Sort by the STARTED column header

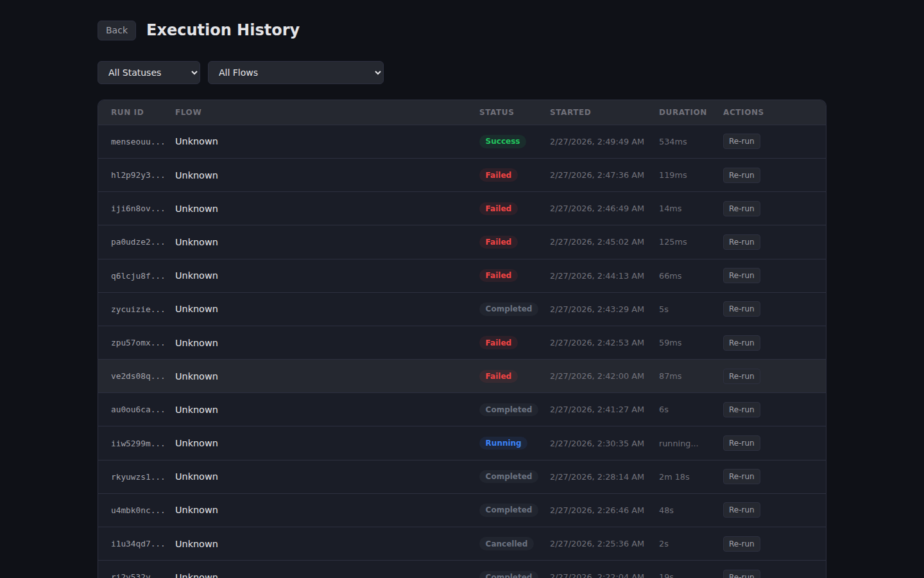(570, 112)
